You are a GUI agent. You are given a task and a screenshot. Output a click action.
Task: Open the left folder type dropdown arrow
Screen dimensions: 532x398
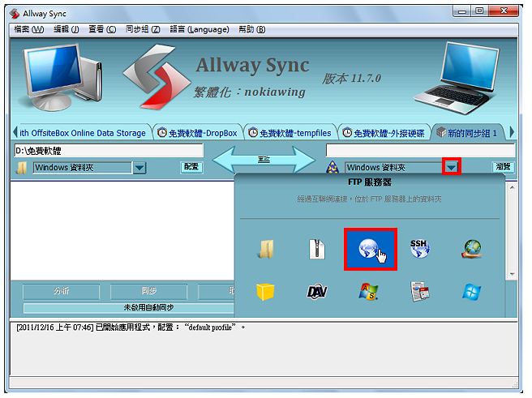139,168
